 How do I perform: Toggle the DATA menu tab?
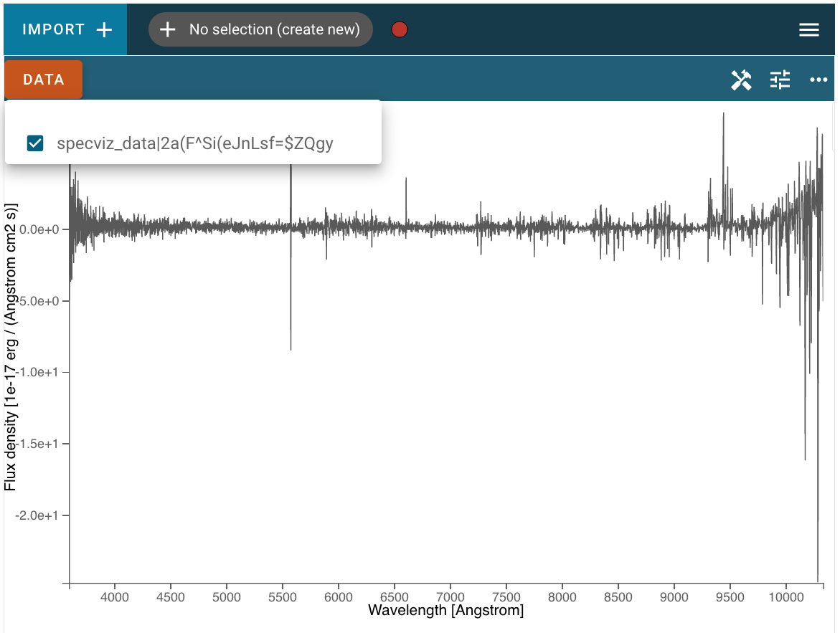click(x=43, y=80)
